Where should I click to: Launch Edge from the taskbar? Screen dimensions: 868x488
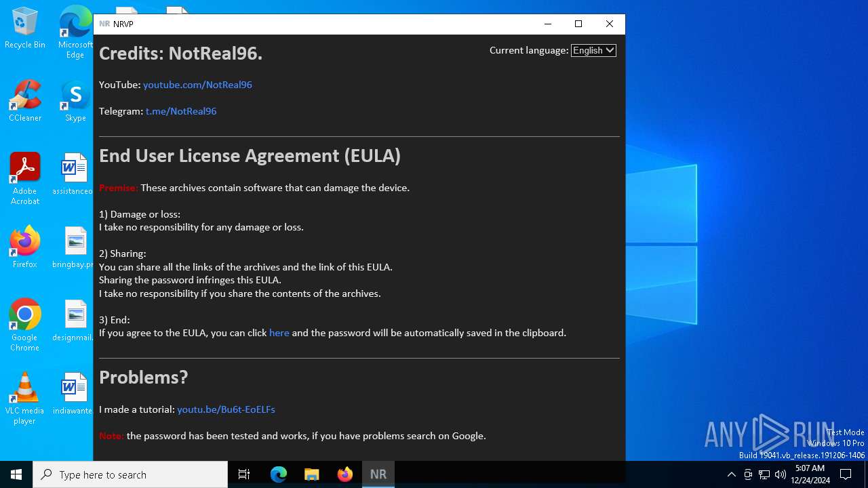tap(279, 474)
